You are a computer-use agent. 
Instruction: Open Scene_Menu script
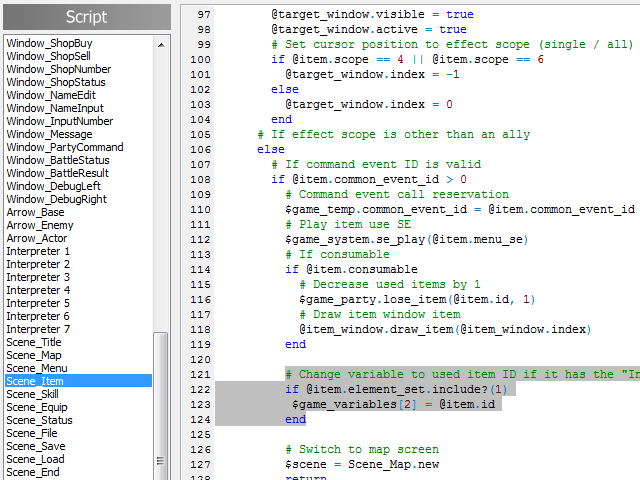coord(37,368)
